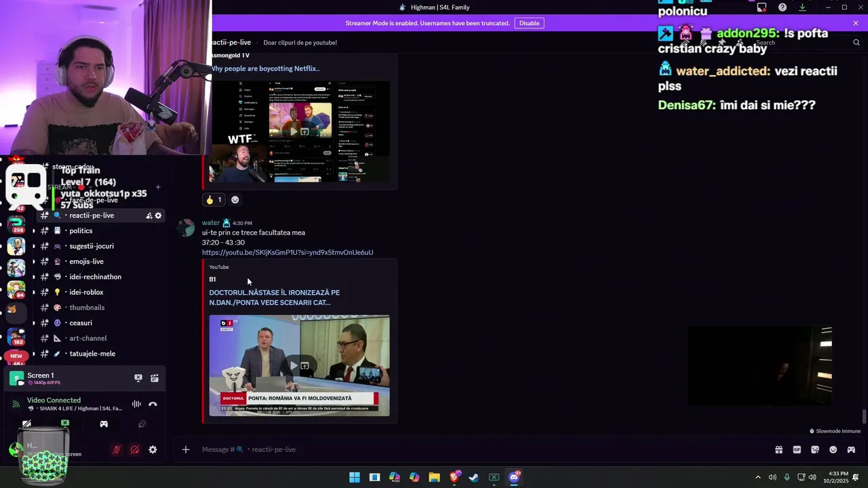Click the message list scrollbar
Viewport: 868px width, 488px height.
[864, 416]
